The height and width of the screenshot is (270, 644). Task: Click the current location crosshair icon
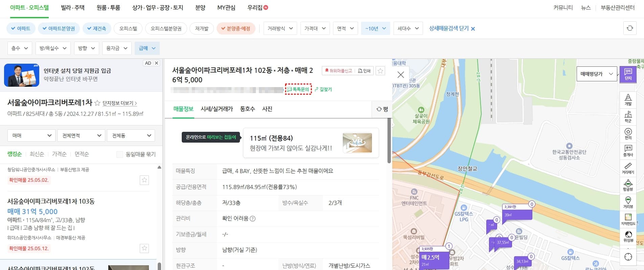(628, 257)
